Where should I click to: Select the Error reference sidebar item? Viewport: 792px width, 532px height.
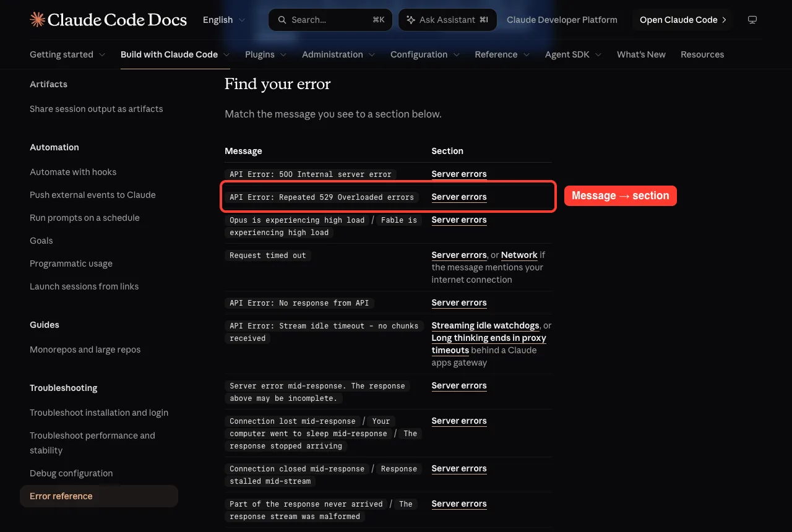tap(99, 496)
